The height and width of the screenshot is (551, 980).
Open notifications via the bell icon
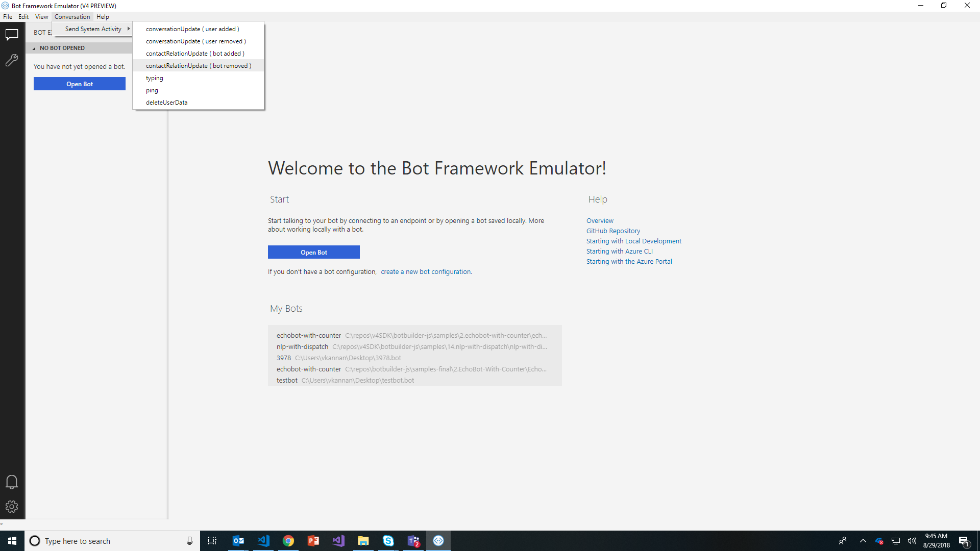[12, 482]
